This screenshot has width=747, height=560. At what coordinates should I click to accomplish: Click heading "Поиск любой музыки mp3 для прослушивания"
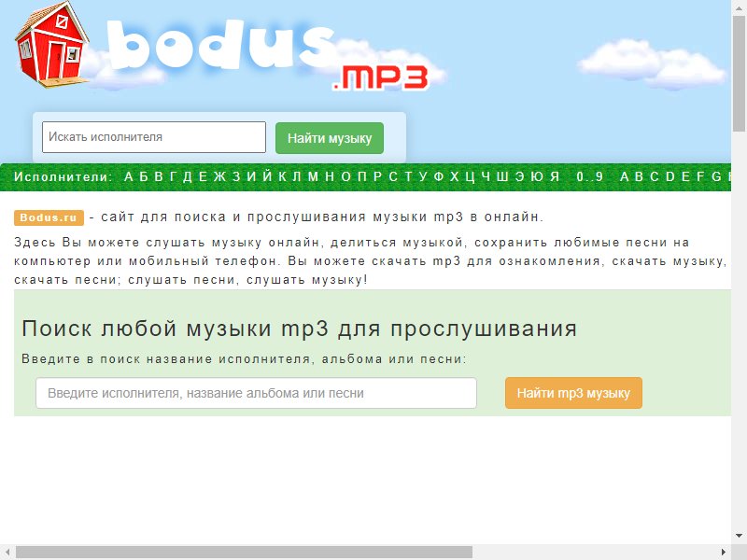[x=299, y=329]
